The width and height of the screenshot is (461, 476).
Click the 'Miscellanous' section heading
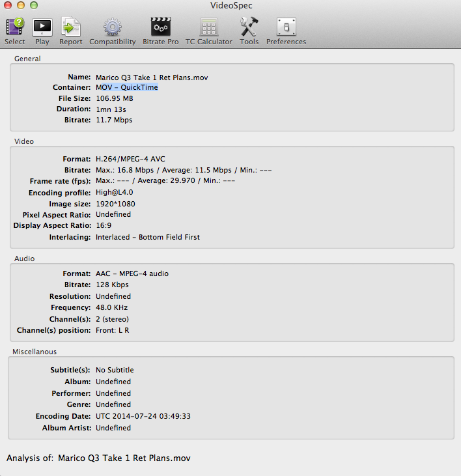click(35, 352)
